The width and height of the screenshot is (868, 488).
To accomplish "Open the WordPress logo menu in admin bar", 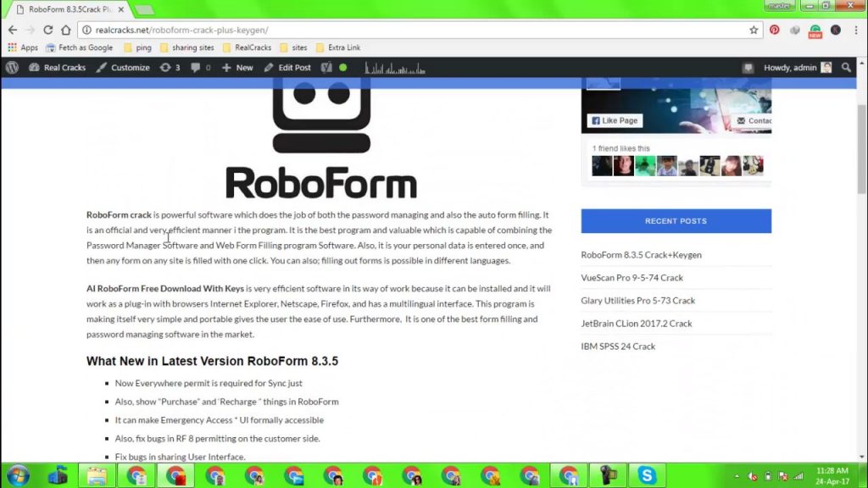I will click(11, 68).
